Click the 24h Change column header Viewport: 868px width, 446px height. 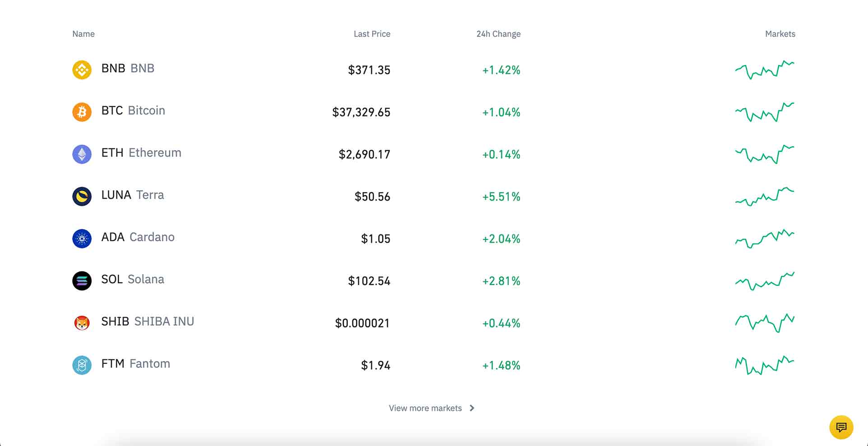pos(498,34)
